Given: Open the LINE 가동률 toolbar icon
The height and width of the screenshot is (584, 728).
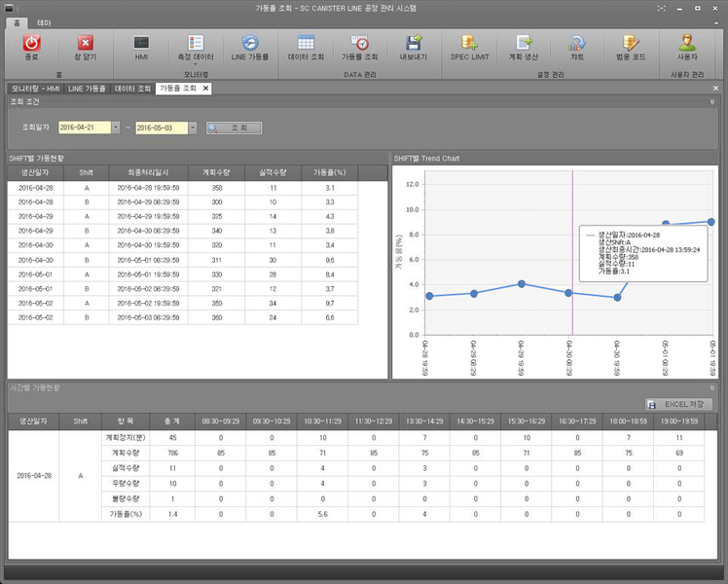Looking at the screenshot, I should pyautogui.click(x=250, y=43).
